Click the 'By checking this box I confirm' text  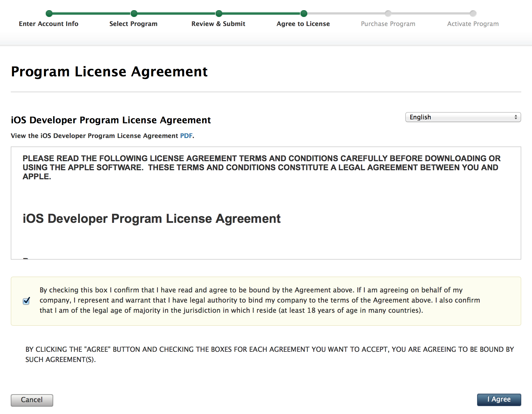[260, 300]
